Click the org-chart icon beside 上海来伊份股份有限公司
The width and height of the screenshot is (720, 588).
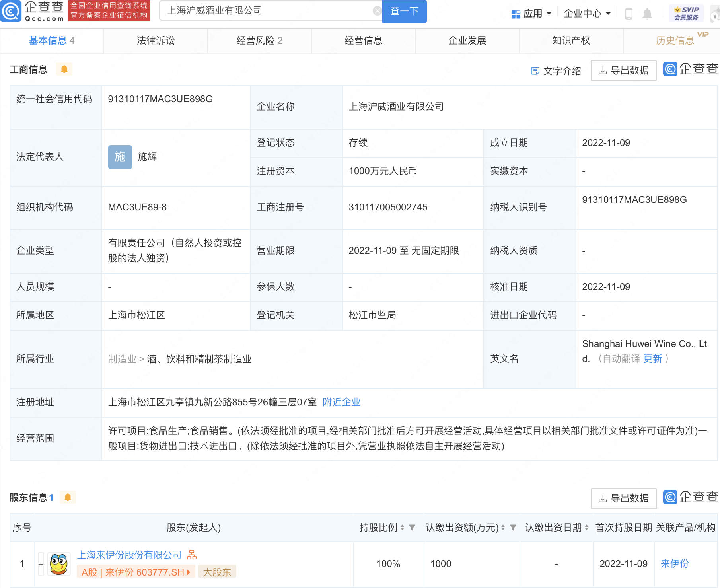[x=192, y=555]
